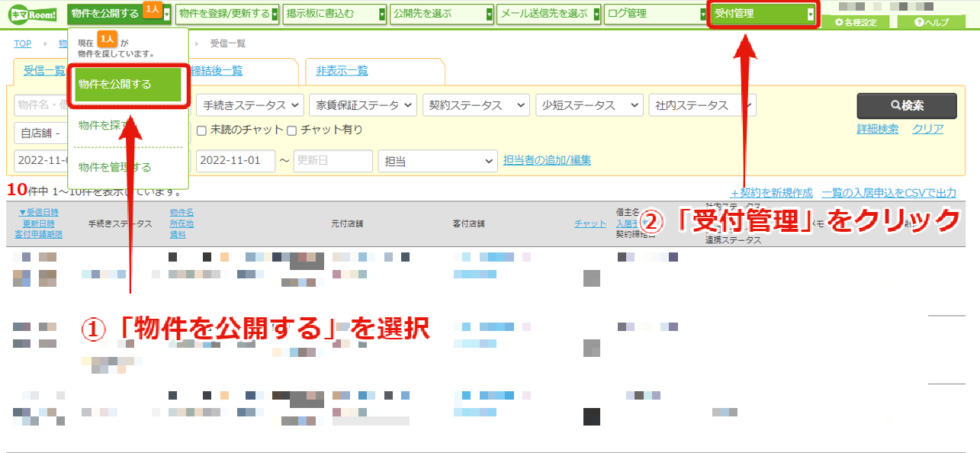
Task: Open the 担当 filter dropdown
Action: coord(439,161)
